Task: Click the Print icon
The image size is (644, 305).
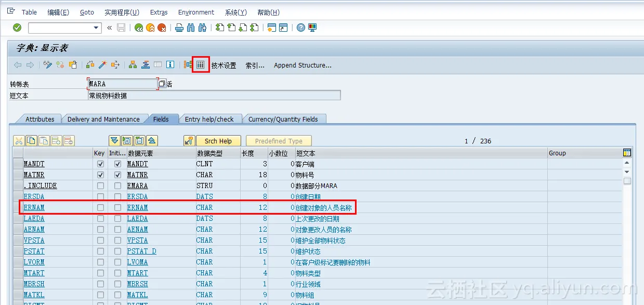Action: click(179, 28)
